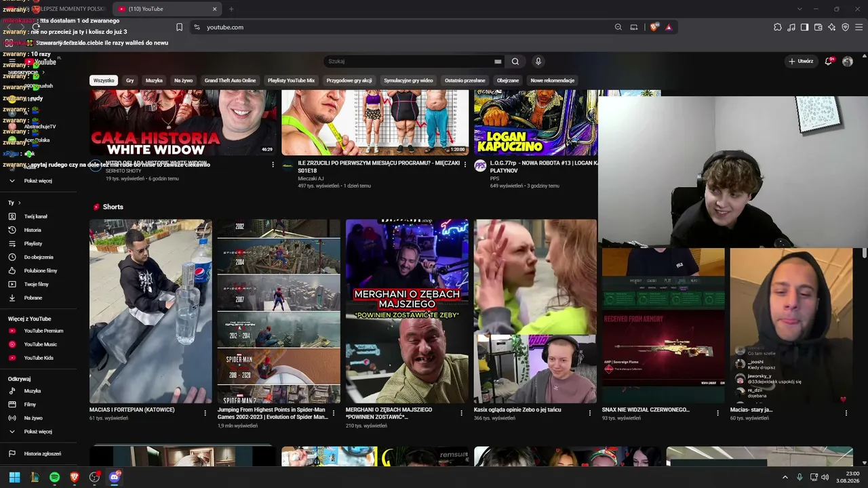Open the Brave VPN shield icon
Viewport: 868px width, 488px height.
pos(846,27)
